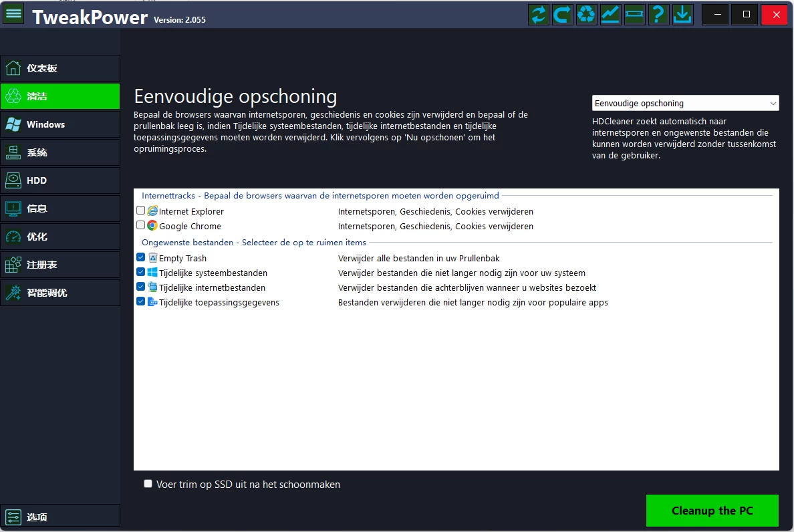Viewport: 794px width, 532px height.
Task: Uncheck the Empty Trash checkbox
Action: tap(140, 257)
